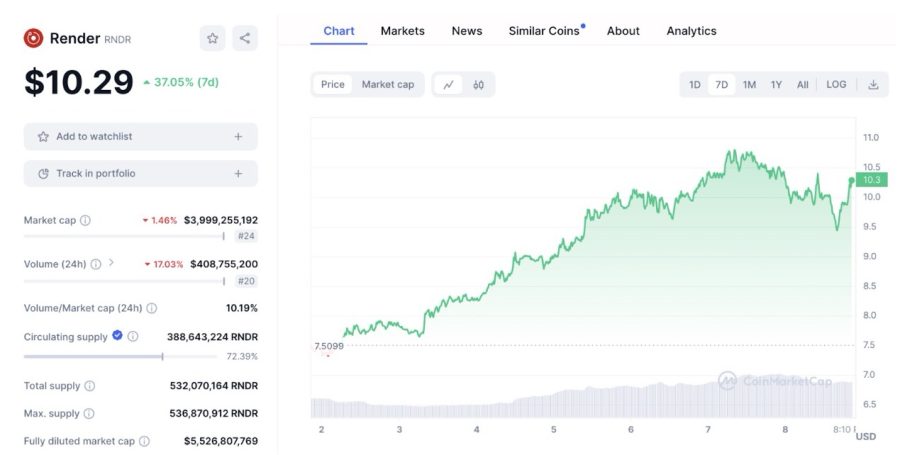Click the Track in portfolio button
This screenshot has width=900, height=455.
click(x=141, y=173)
